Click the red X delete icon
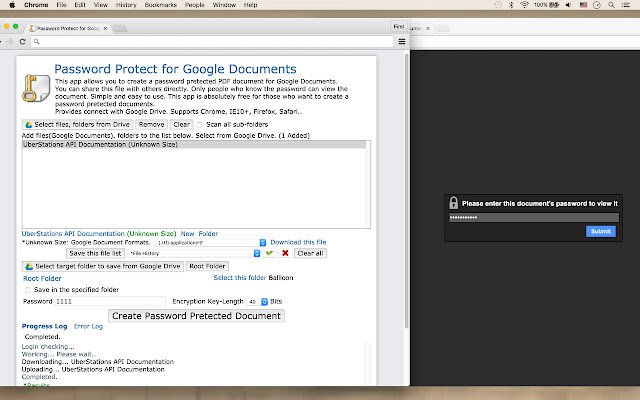 tap(285, 253)
